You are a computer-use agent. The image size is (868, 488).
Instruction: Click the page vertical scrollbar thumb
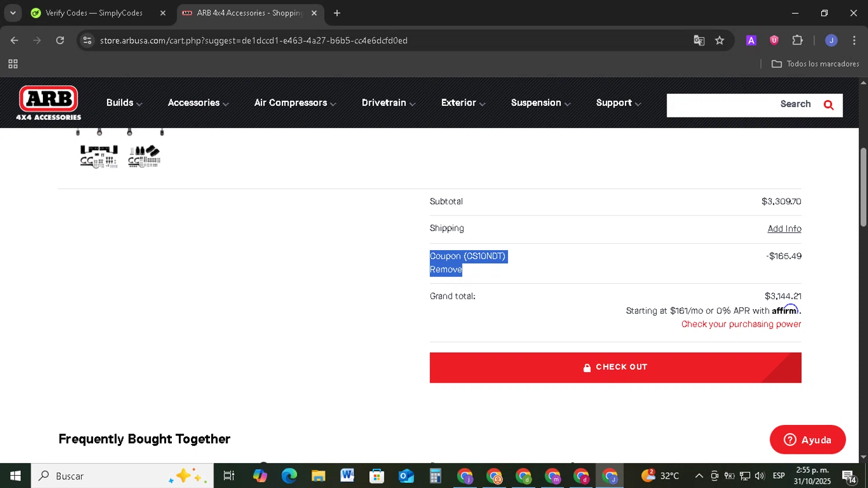(x=863, y=187)
